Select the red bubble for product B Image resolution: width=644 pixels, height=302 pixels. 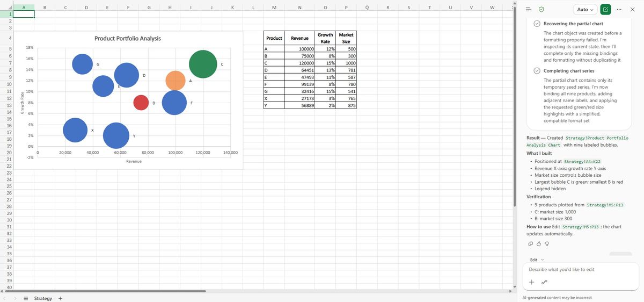141,102
